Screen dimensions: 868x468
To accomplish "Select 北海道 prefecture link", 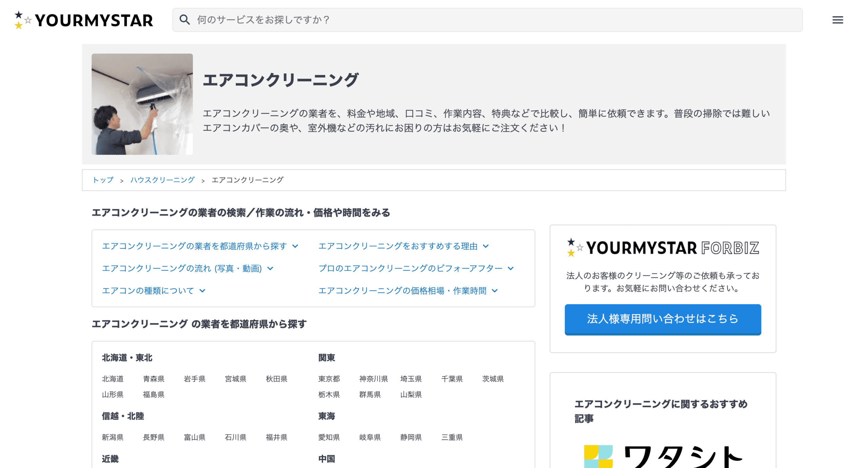I will tap(113, 379).
